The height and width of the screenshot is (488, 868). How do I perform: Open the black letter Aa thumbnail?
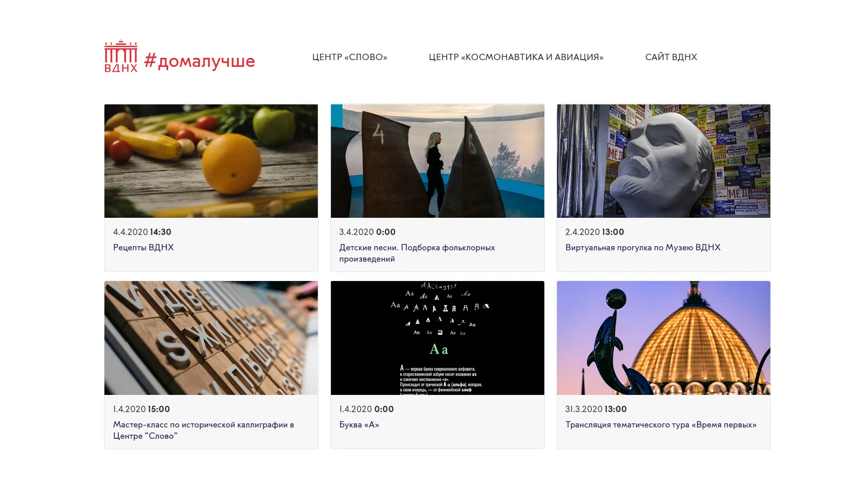pos(437,338)
